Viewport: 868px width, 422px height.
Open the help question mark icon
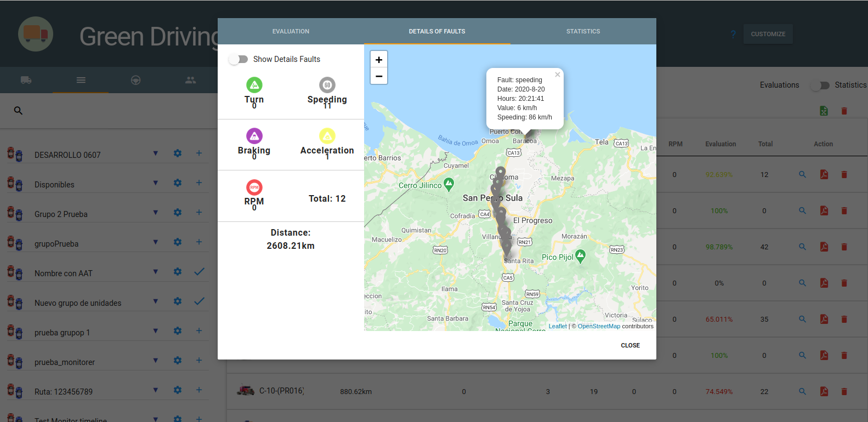(x=733, y=35)
